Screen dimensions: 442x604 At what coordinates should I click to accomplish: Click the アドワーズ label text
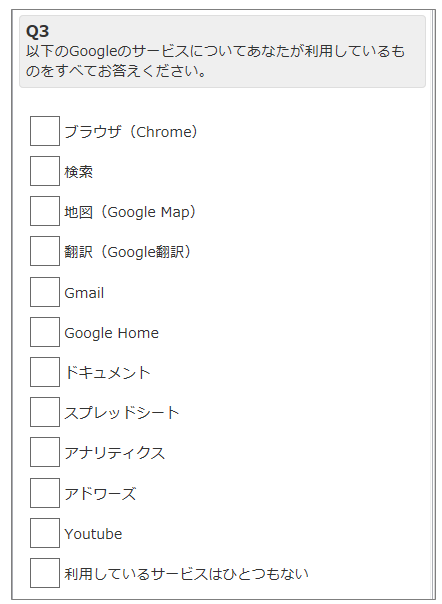tap(100, 494)
